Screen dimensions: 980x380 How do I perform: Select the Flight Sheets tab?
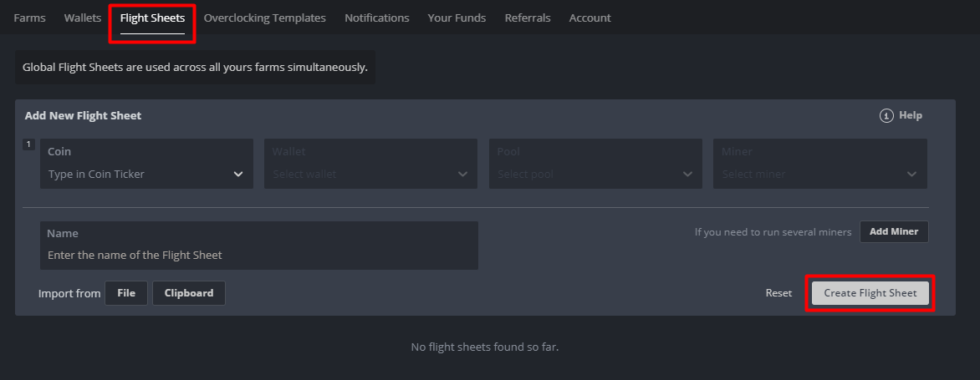pyautogui.click(x=152, y=18)
